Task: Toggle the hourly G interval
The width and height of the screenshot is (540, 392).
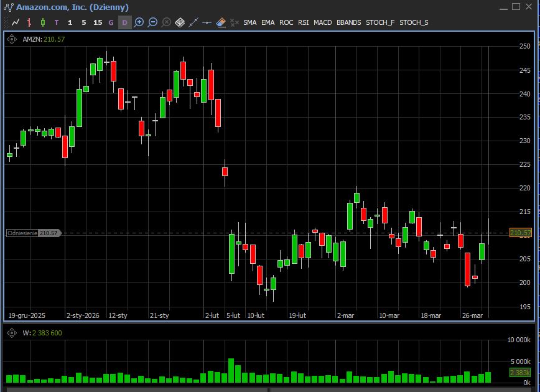Action: point(111,22)
